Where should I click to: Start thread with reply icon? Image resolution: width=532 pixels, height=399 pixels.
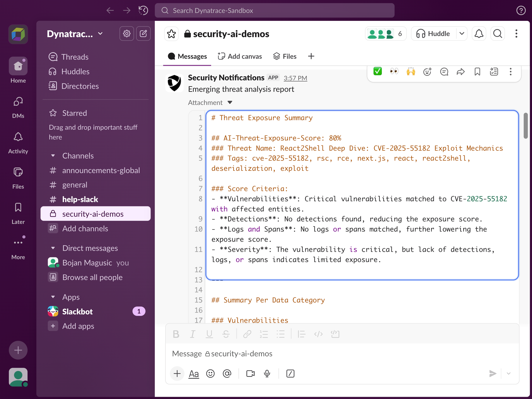[x=444, y=72]
